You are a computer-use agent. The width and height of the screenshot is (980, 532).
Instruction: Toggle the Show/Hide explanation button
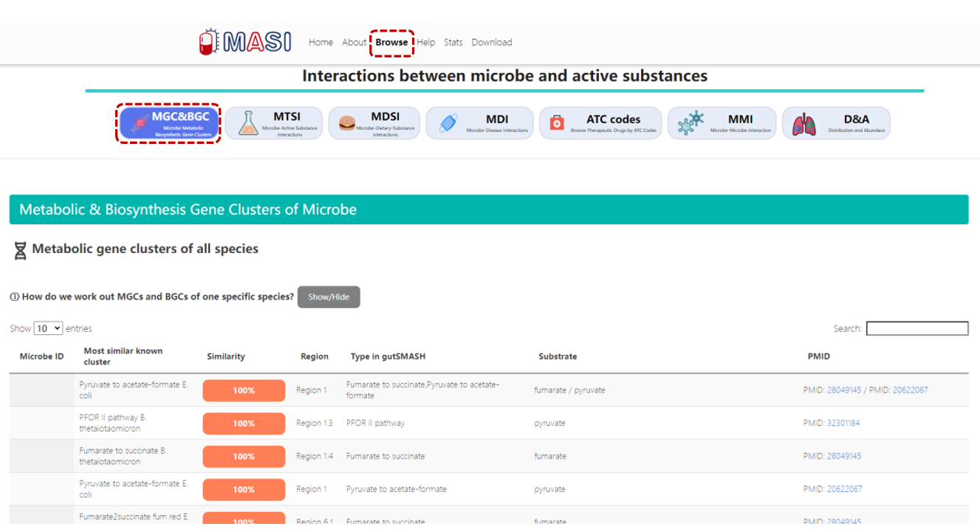[329, 297]
